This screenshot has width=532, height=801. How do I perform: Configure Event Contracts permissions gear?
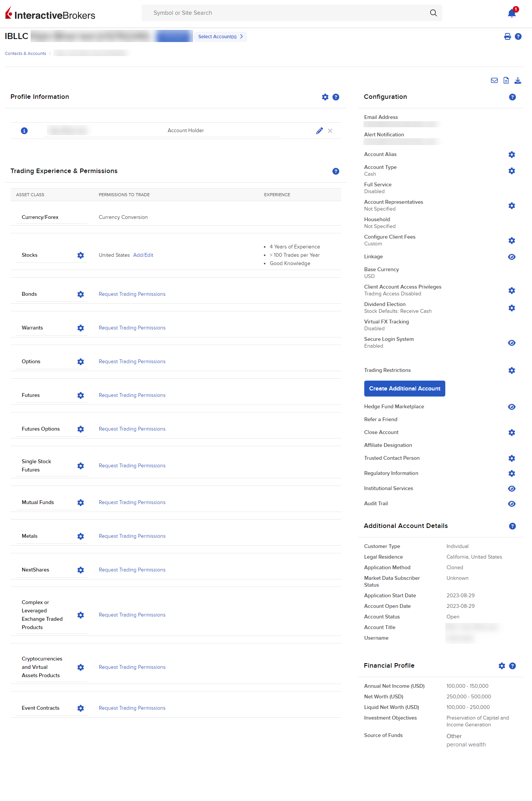[81, 708]
